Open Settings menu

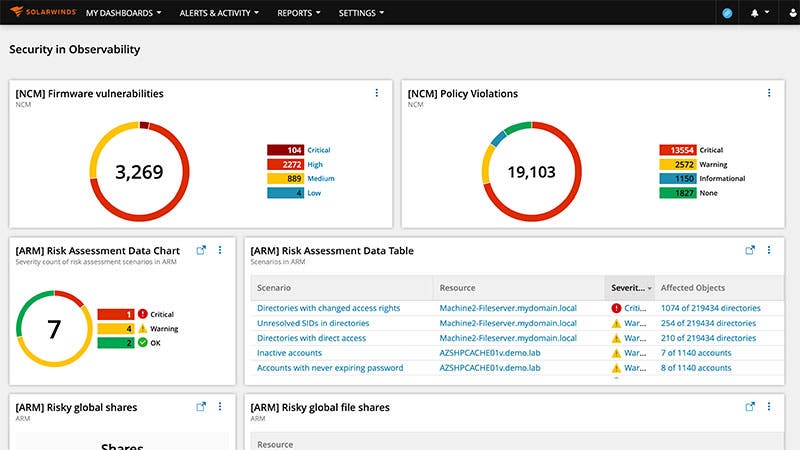[x=361, y=13]
